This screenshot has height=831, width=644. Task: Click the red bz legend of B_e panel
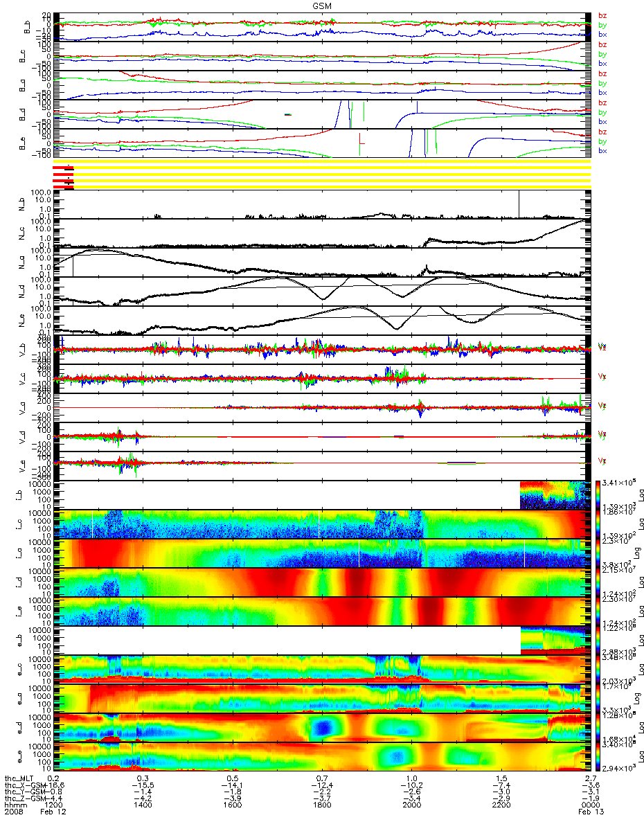[x=602, y=132]
